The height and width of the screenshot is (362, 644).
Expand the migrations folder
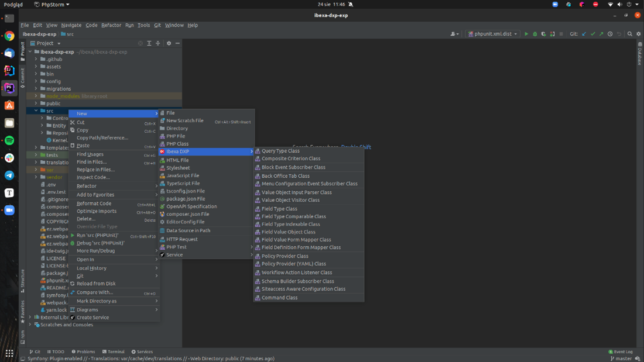click(x=36, y=89)
